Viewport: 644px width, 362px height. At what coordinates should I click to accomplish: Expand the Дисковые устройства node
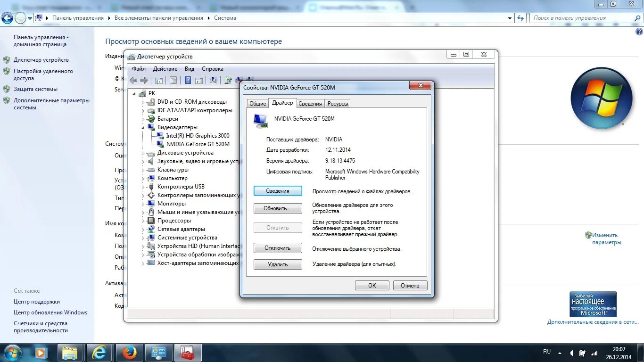143,153
